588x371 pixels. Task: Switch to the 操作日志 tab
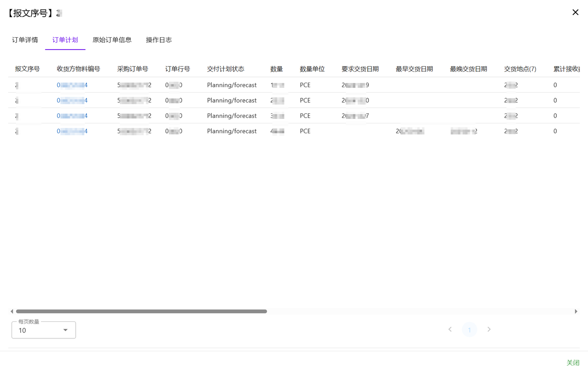159,40
